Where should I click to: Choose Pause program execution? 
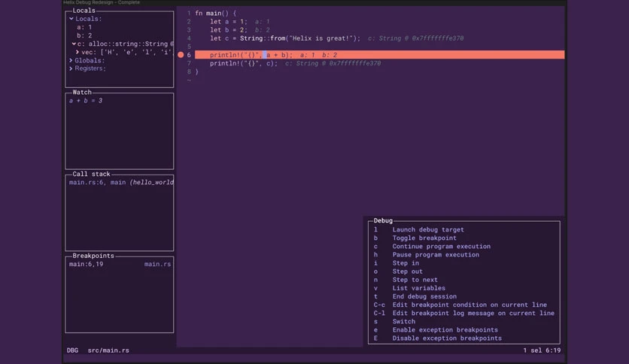(x=436, y=255)
